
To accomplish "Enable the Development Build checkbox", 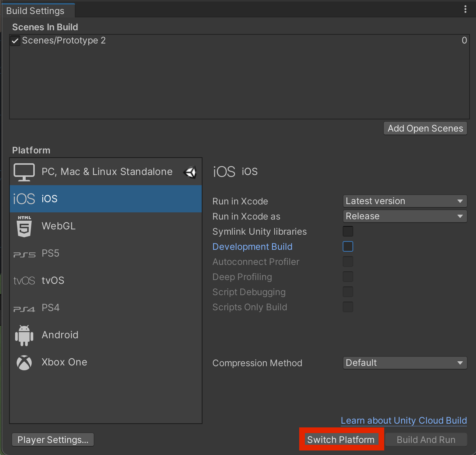I will (x=348, y=246).
